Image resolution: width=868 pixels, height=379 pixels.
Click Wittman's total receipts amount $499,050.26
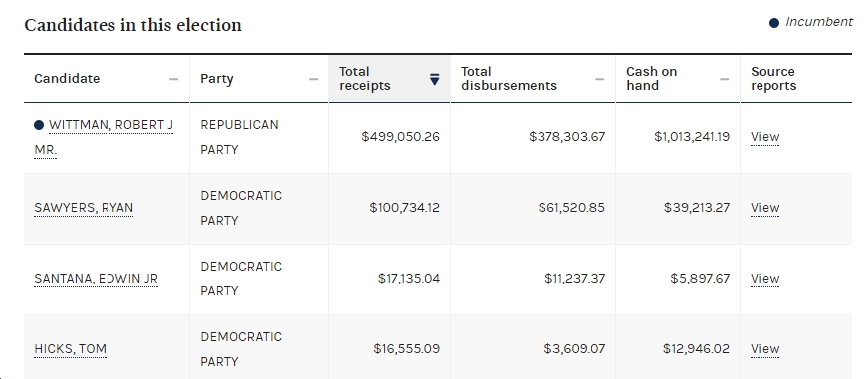pyautogui.click(x=401, y=137)
